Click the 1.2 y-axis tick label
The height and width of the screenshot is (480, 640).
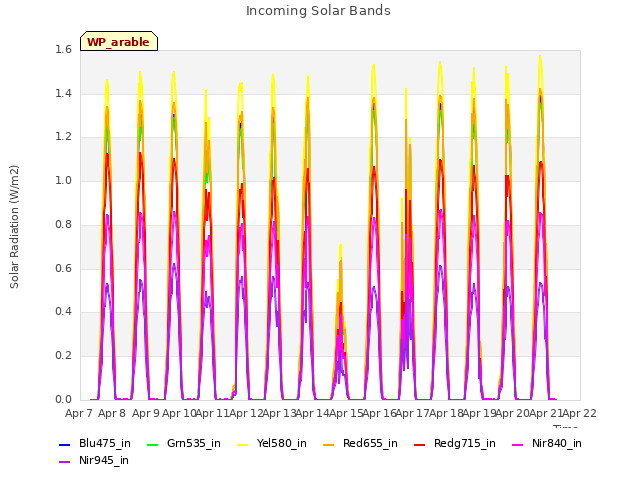tap(64, 137)
